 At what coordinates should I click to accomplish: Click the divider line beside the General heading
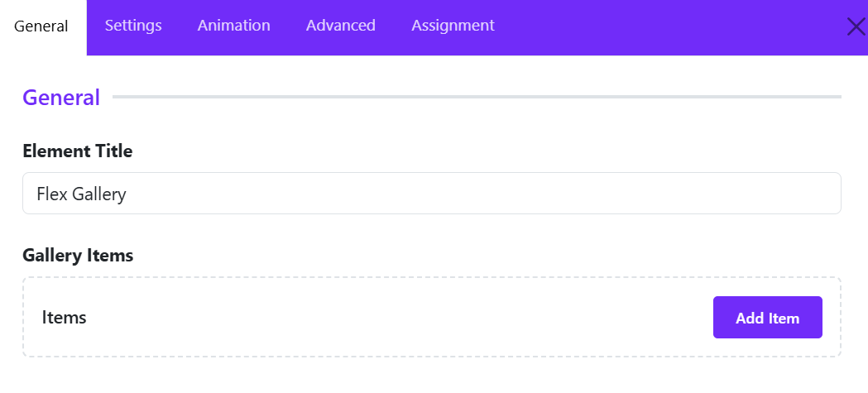point(477,97)
